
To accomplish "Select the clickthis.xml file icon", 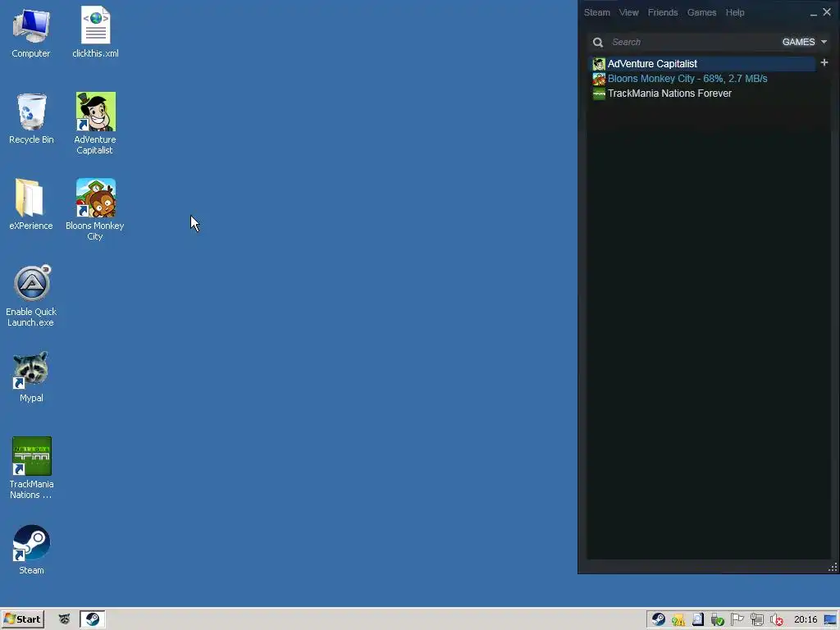I will tap(95, 32).
